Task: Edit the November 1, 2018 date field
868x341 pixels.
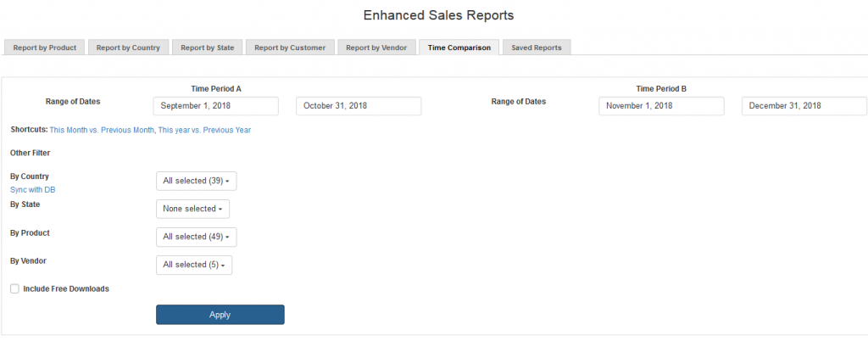Action: [x=661, y=106]
